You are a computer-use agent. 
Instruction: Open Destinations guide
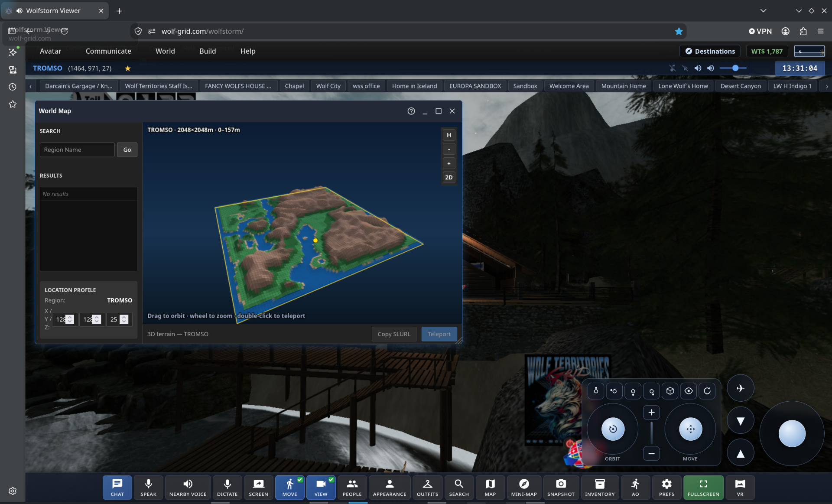[x=710, y=51]
